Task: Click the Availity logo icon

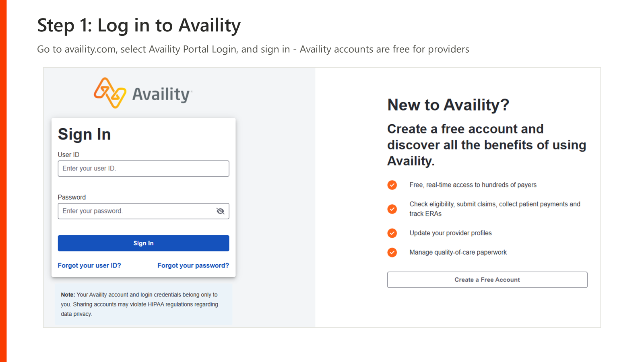Action: coord(110,93)
